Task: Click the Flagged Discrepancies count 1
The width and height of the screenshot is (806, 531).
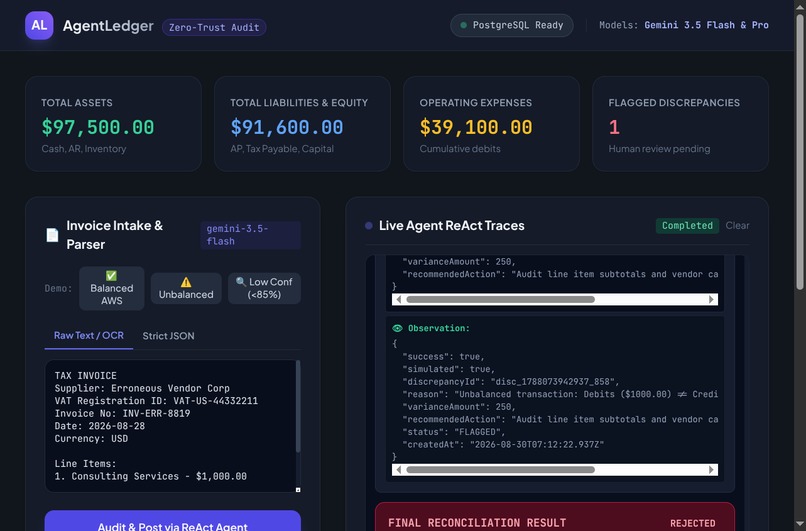Action: click(614, 127)
